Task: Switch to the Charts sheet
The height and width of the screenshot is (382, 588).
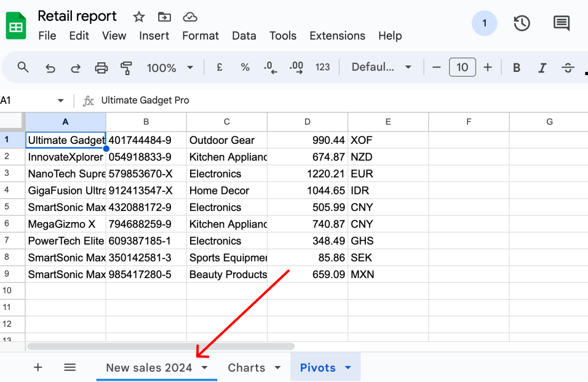Action: 247,368
